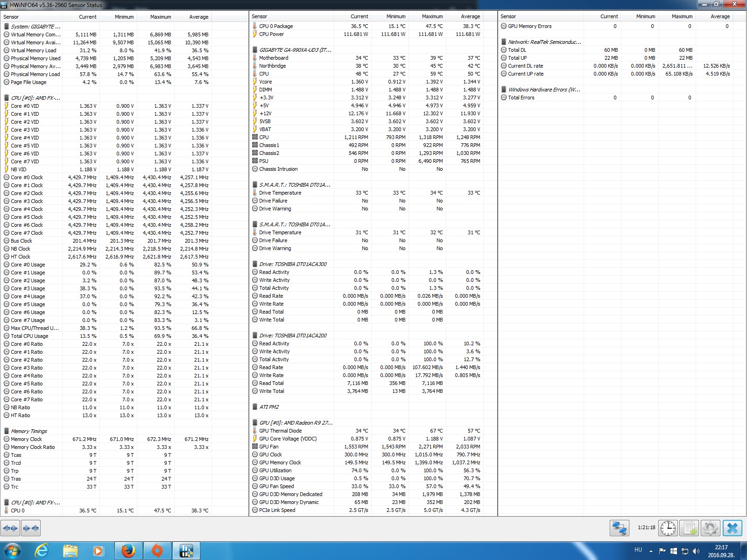Screen dimensions: 747x560
Task: Select the System: GIGABYTE section header
Action: [x=124, y=27]
